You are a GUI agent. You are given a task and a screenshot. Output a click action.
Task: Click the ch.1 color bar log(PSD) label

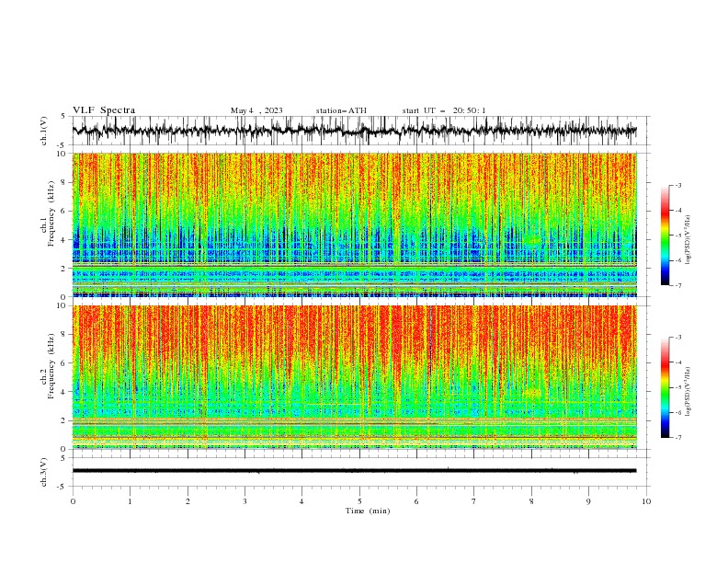click(x=688, y=240)
